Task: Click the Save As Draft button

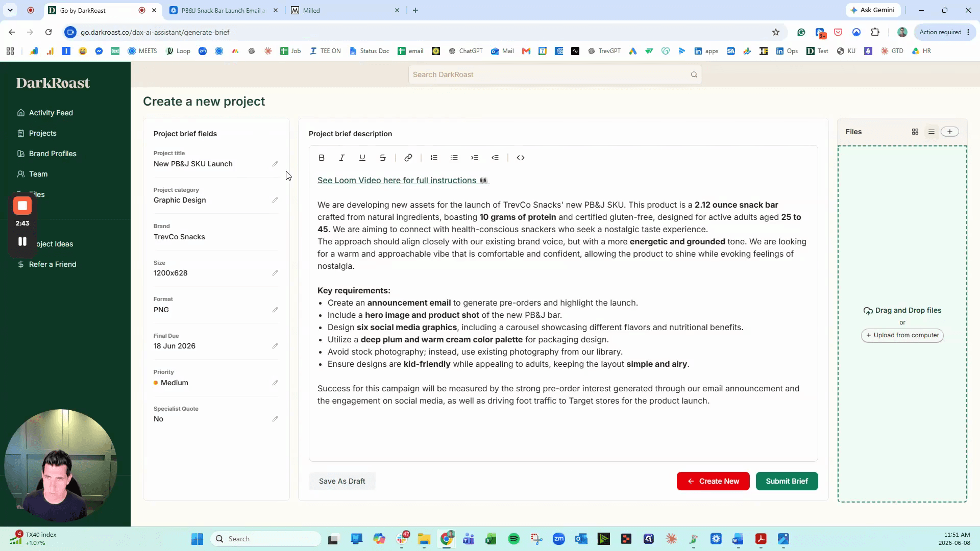Action: pos(342,481)
